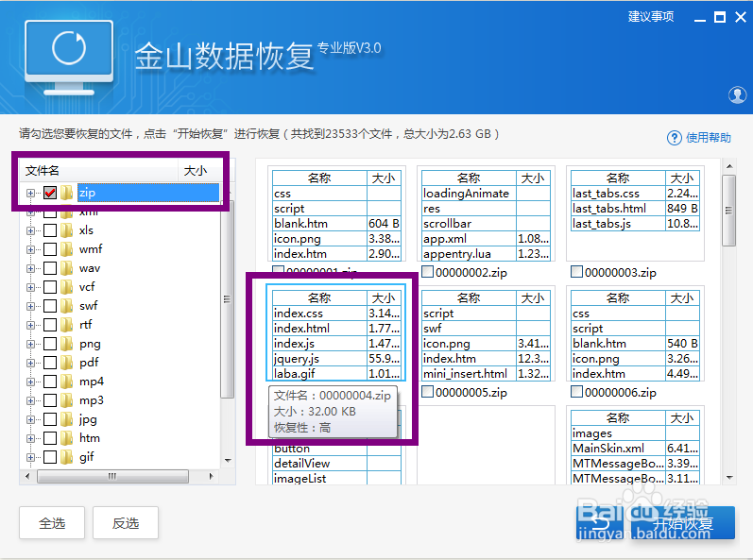The height and width of the screenshot is (560, 753).
Task: Check the png folder checkbox
Action: point(50,344)
